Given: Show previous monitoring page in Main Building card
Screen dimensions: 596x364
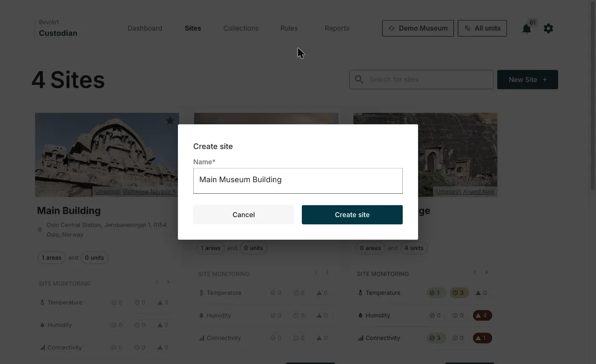Looking at the screenshot, I should tap(157, 282).
